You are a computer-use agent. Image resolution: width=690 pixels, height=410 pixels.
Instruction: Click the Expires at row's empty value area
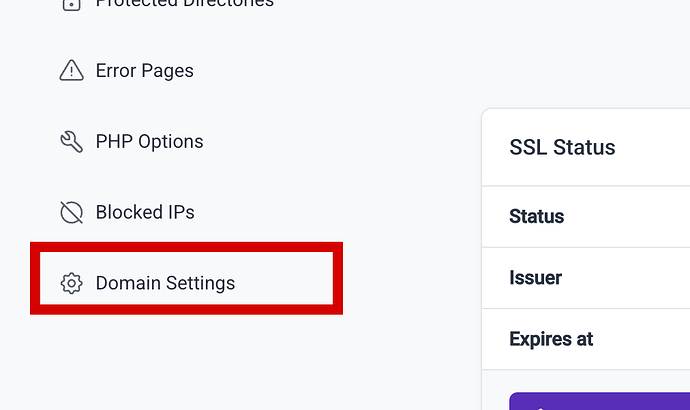pyautogui.click(x=645, y=339)
